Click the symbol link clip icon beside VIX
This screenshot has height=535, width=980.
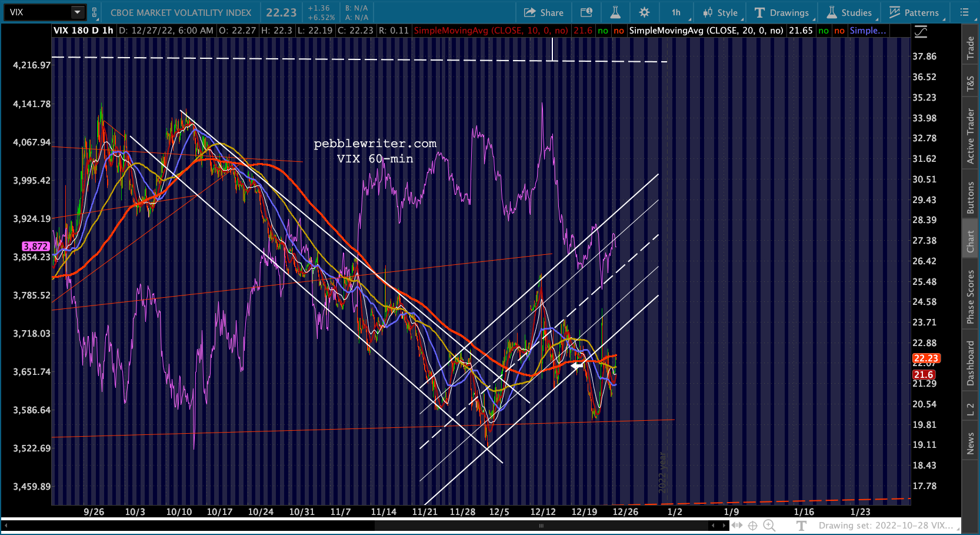94,12
